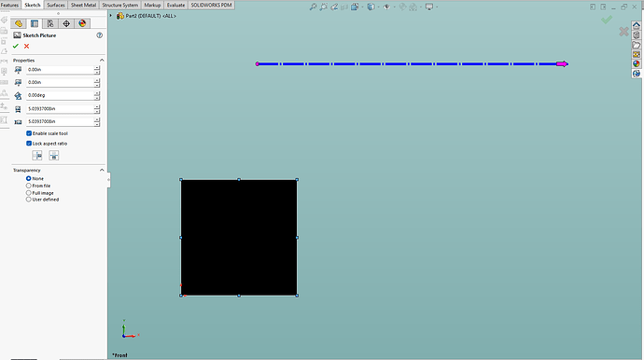Select From file transparency option

click(x=28, y=186)
